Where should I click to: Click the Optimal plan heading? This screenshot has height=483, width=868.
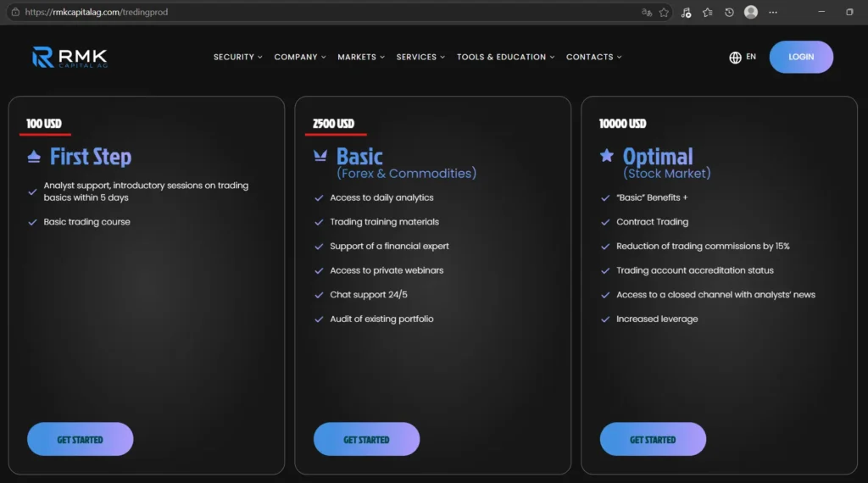658,157
